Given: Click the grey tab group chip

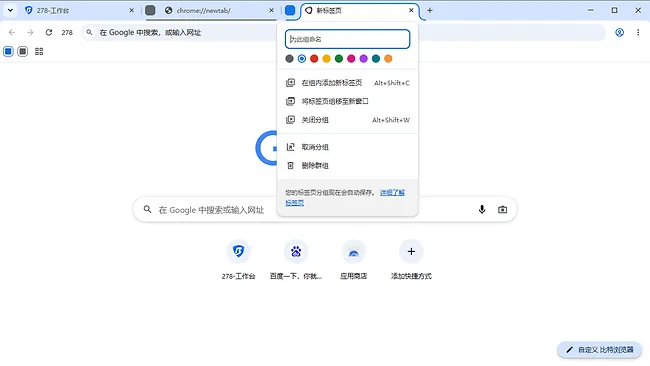Looking at the screenshot, I should (x=150, y=10).
